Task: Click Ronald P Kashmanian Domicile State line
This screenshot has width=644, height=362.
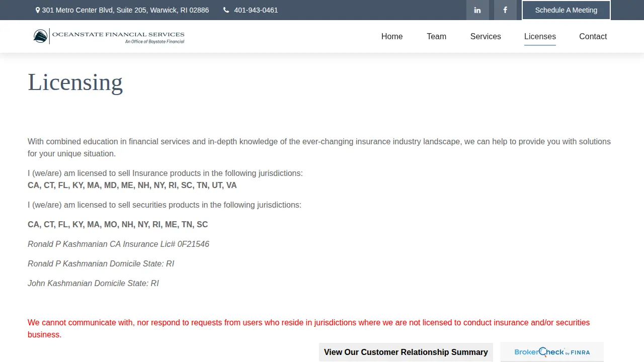Action: click(101, 264)
